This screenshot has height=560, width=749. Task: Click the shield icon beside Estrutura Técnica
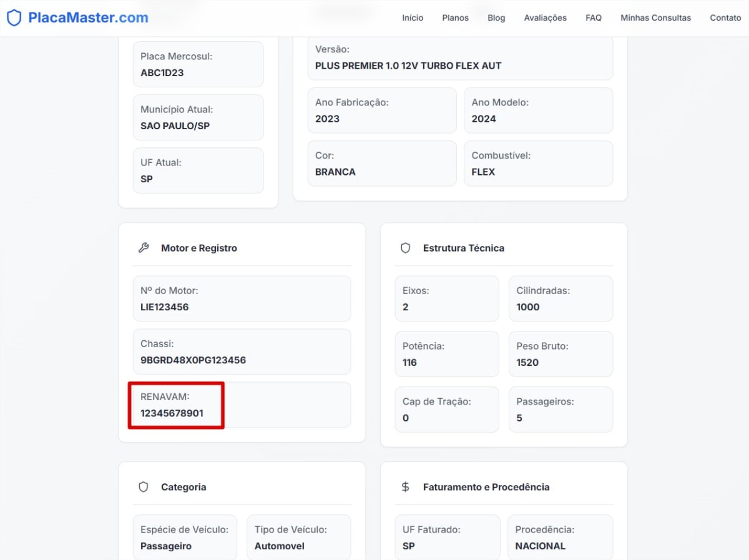point(406,248)
